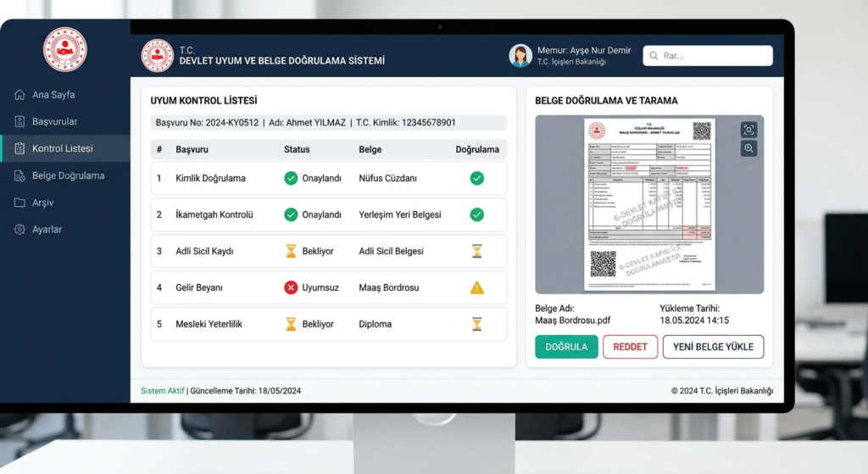Open the scanned Maaş Bordrosu document preview
The height and width of the screenshot is (474, 868).
(x=649, y=204)
